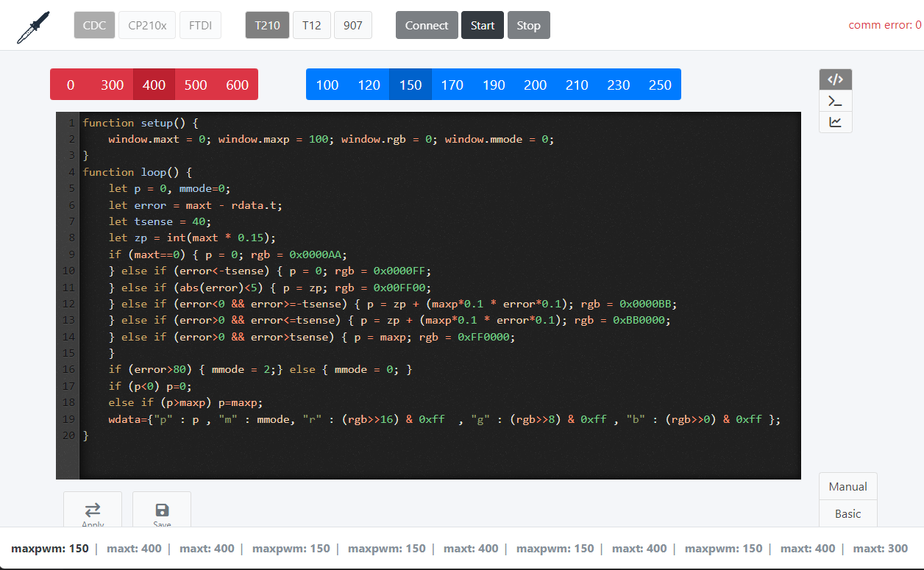Viewport: 924px width, 570px height.
Task: Click the soldering iron logo icon
Action: (33, 27)
